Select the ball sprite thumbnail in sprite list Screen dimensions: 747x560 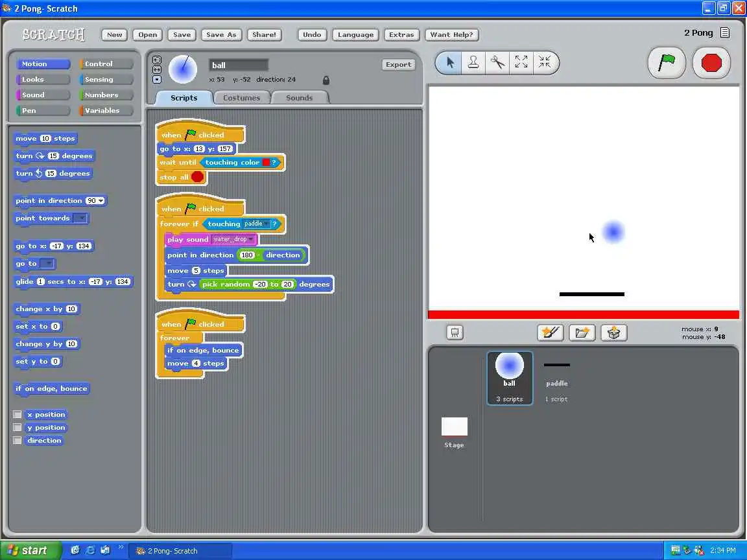[x=510, y=378]
